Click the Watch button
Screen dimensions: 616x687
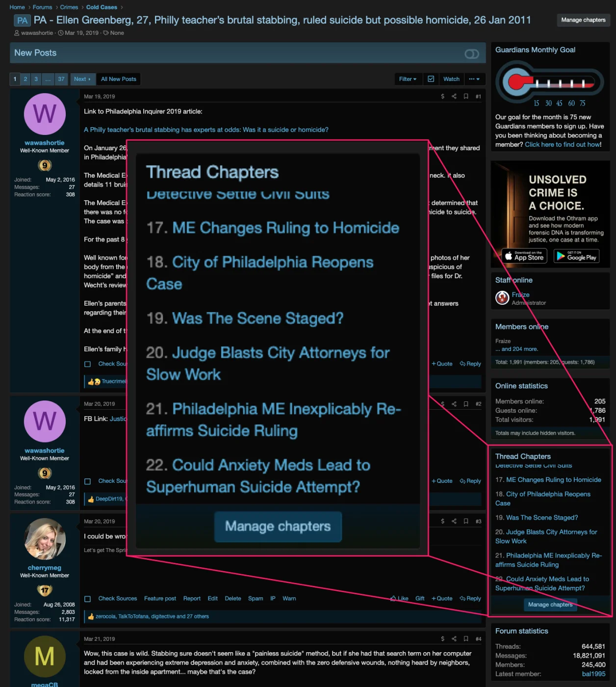pyautogui.click(x=451, y=79)
